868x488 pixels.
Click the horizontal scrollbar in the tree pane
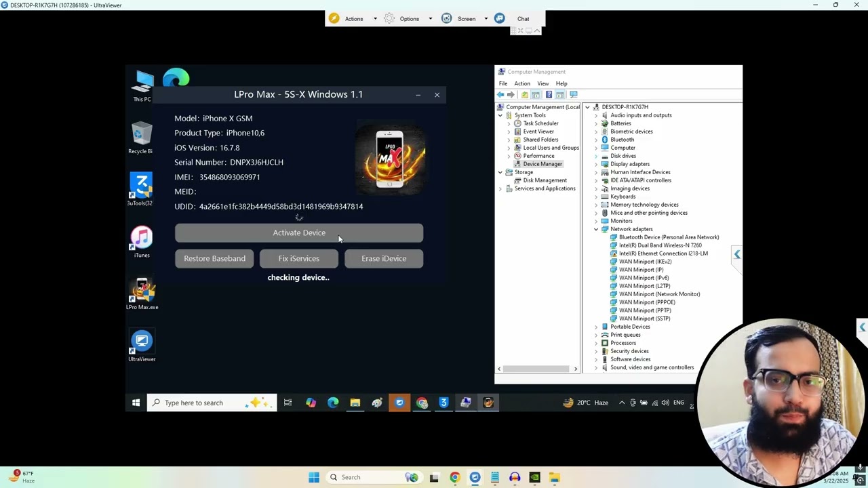[x=537, y=369]
